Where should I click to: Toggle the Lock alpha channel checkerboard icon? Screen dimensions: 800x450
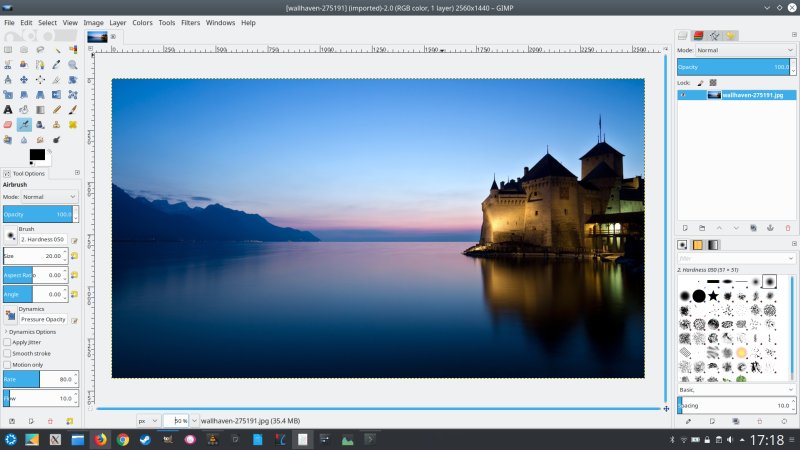pos(713,83)
